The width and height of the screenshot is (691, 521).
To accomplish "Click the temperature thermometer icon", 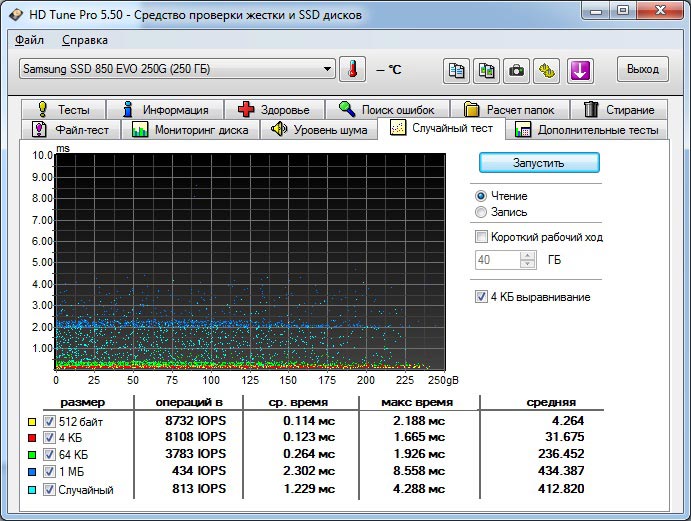I will coord(353,69).
